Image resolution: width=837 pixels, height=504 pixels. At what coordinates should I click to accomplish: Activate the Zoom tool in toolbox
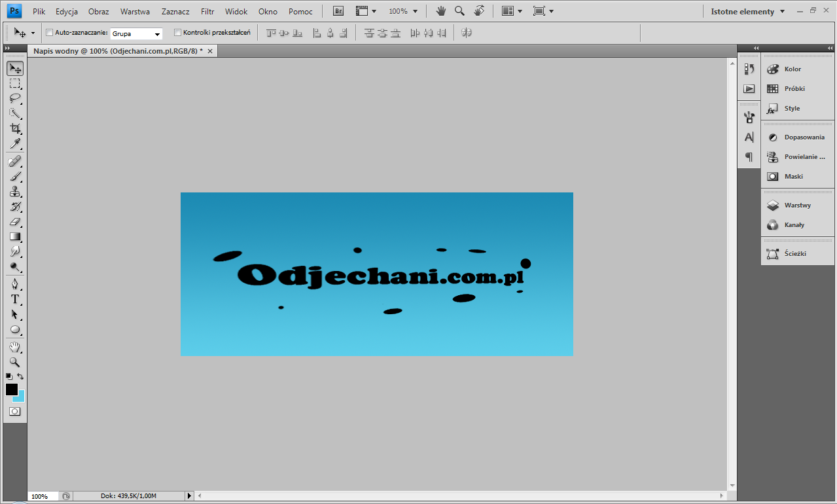[x=14, y=362]
